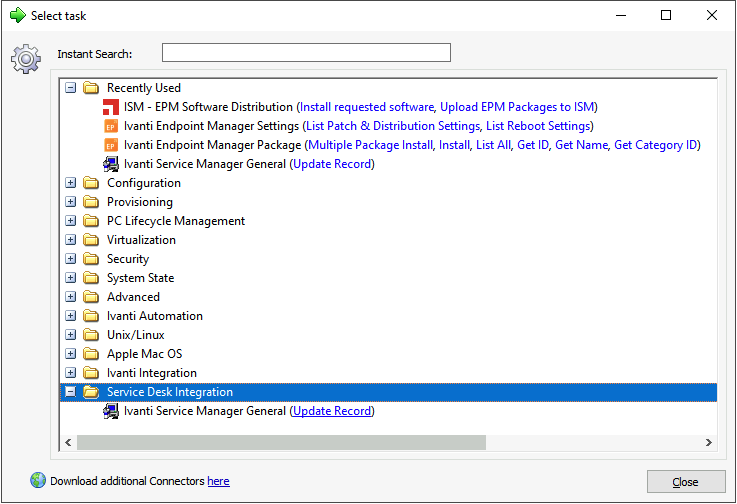Click the Security folder icon

coord(91,259)
